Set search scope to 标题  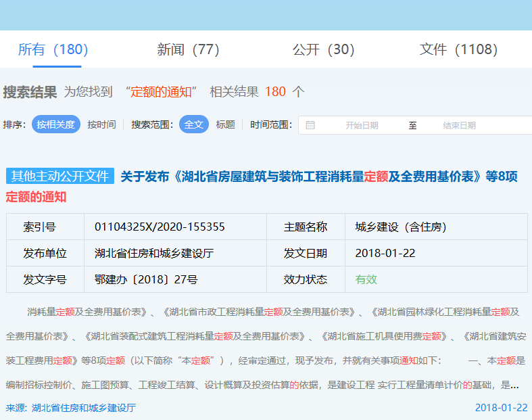[x=225, y=124]
